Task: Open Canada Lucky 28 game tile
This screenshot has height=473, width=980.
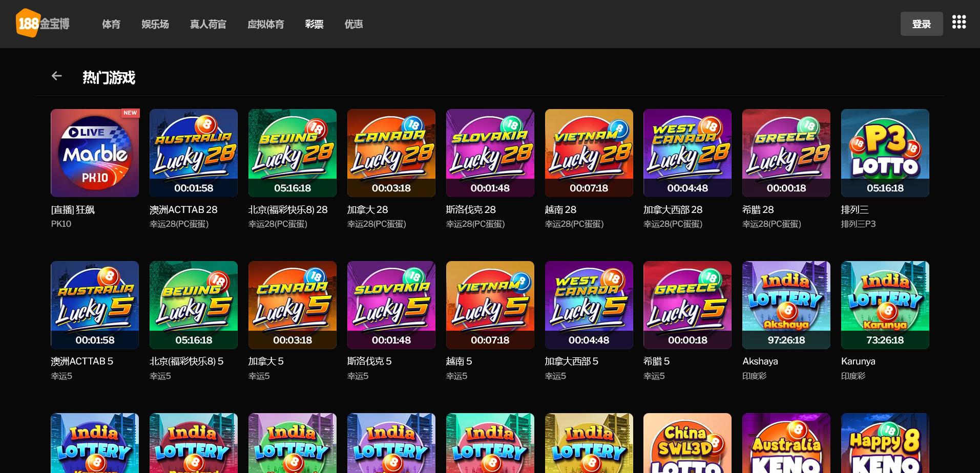Action: point(391,153)
